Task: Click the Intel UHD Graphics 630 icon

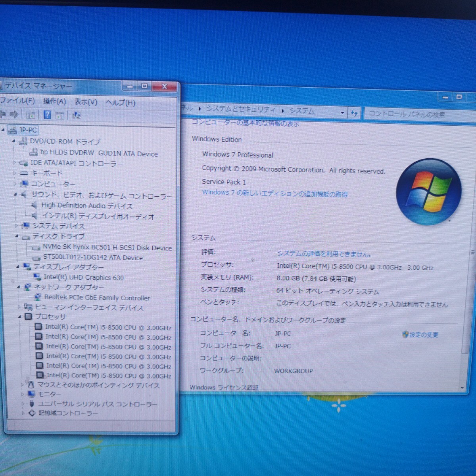Action: (37, 277)
